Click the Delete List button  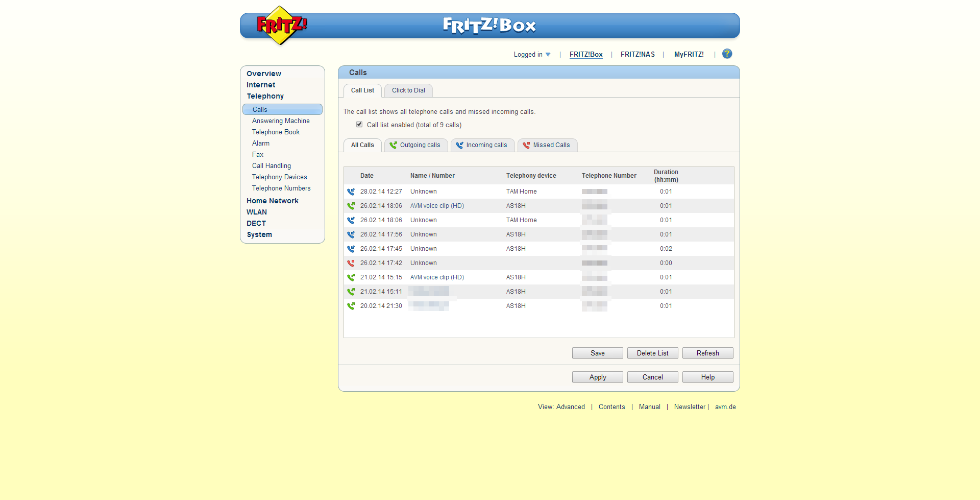[x=653, y=353]
